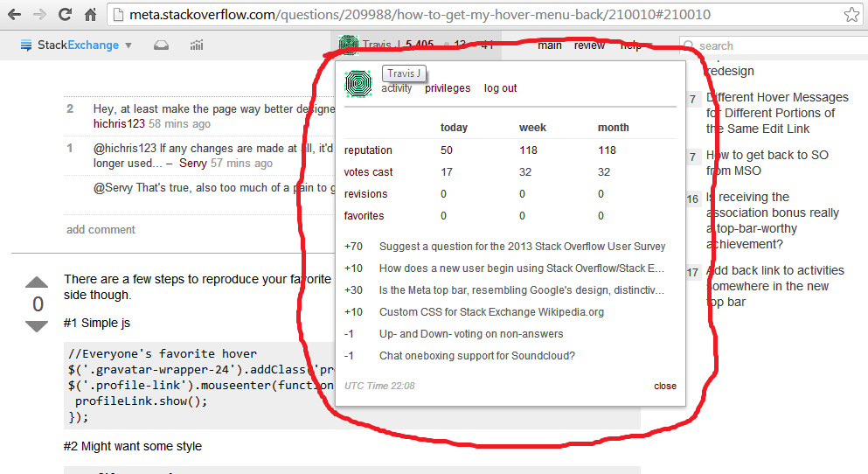Click the browser forward arrow
The image size is (868, 474).
coord(40,15)
